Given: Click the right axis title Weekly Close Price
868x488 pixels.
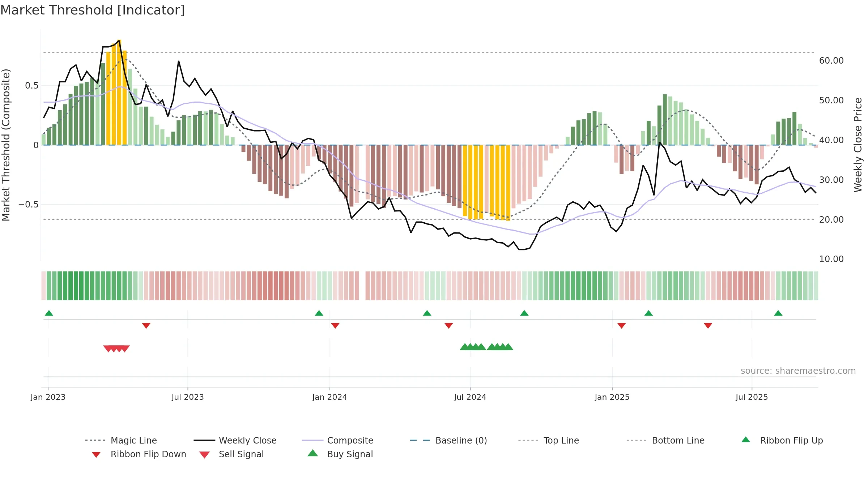Looking at the screenshot, I should pos(858,145).
